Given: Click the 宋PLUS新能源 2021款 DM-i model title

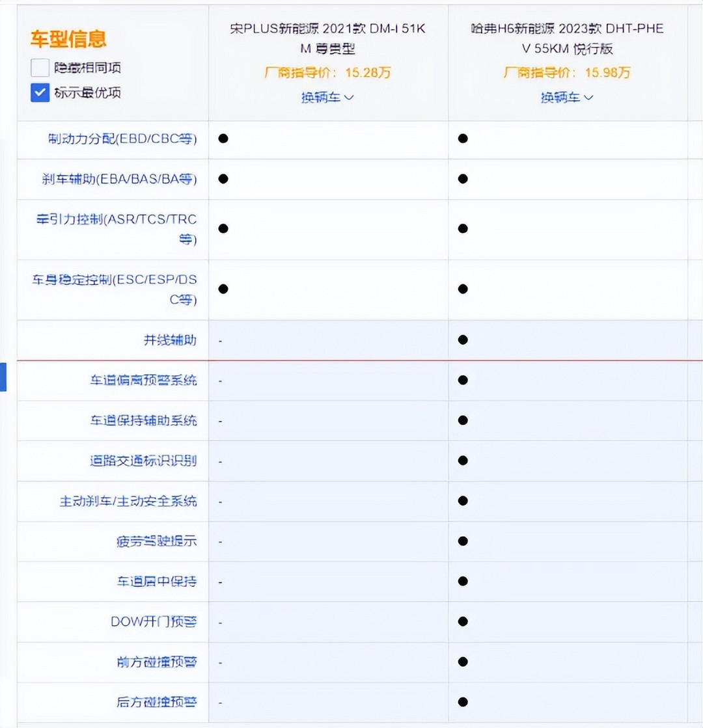Looking at the screenshot, I should [327, 38].
